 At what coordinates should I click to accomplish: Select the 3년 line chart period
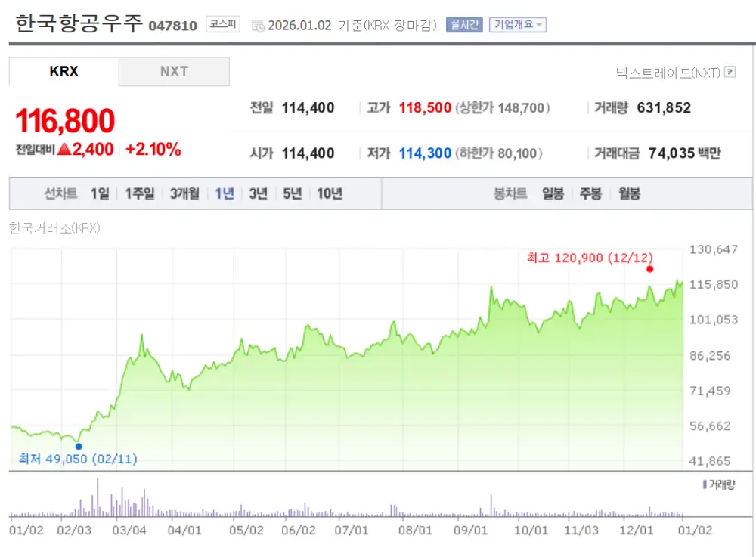click(x=259, y=193)
